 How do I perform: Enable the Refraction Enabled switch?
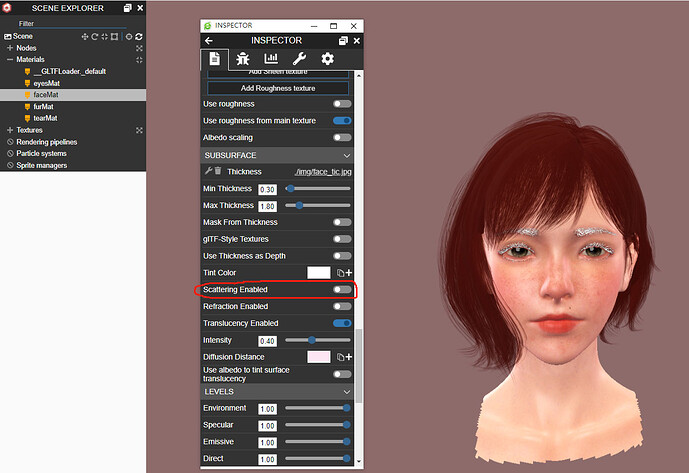click(x=342, y=306)
